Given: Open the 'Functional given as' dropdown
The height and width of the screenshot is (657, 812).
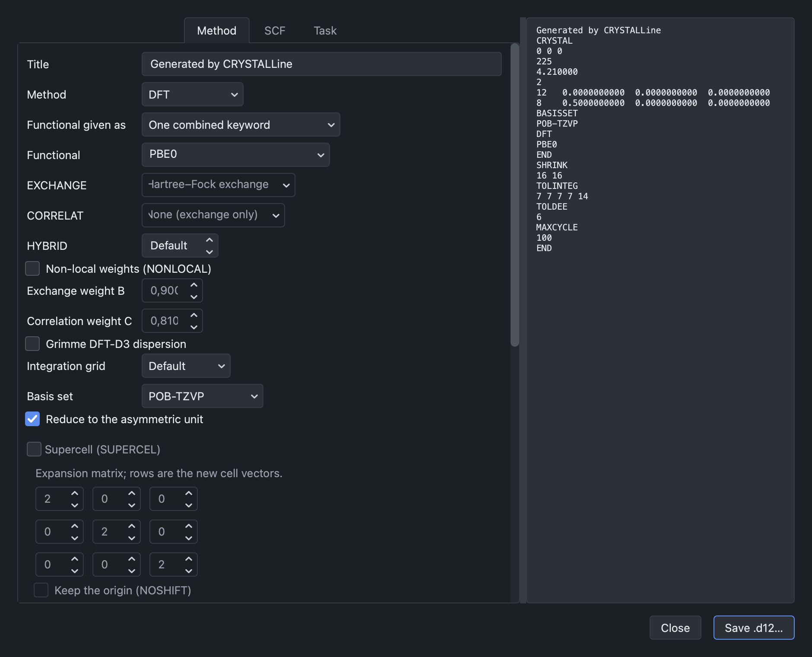Looking at the screenshot, I should pyautogui.click(x=241, y=124).
